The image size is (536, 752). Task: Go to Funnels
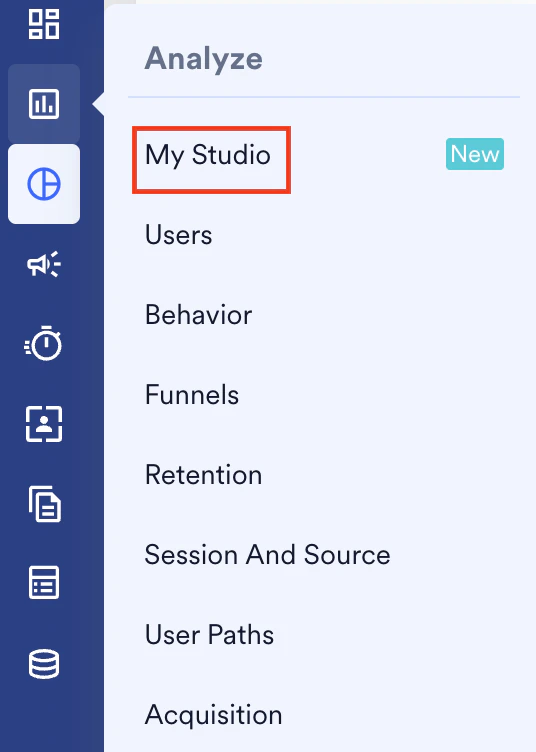click(192, 395)
